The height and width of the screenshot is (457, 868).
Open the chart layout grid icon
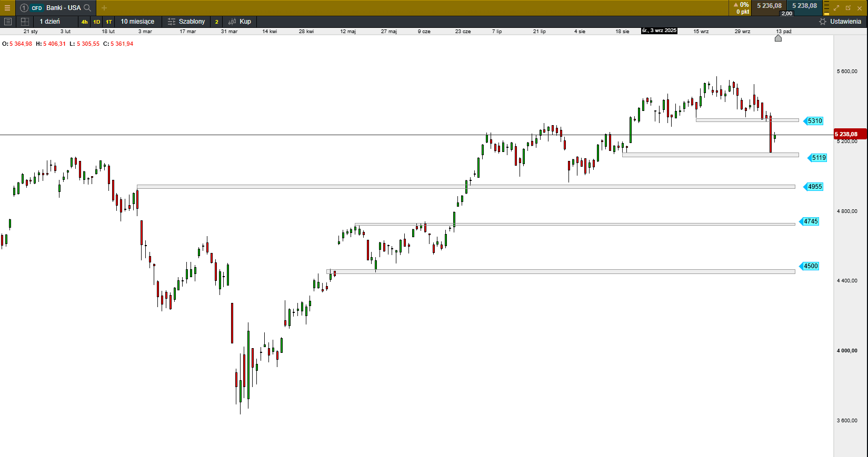pyautogui.click(x=25, y=22)
